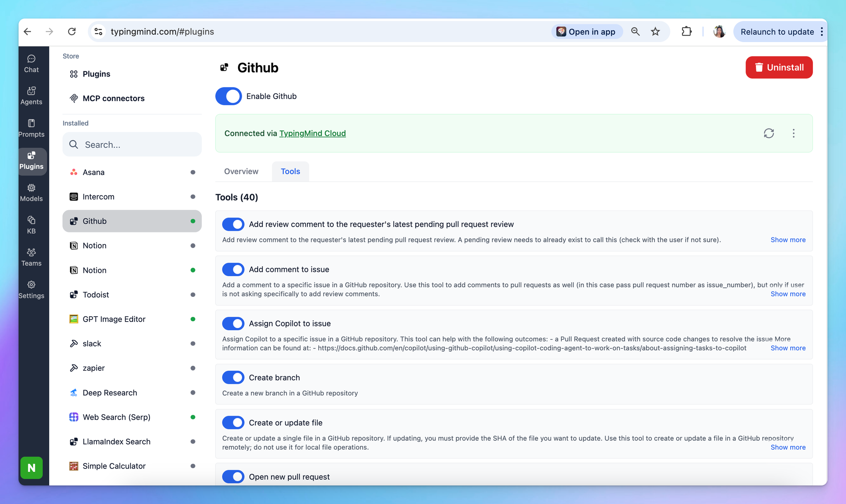Click the refresh connection icon
The height and width of the screenshot is (504, 846).
click(x=768, y=133)
